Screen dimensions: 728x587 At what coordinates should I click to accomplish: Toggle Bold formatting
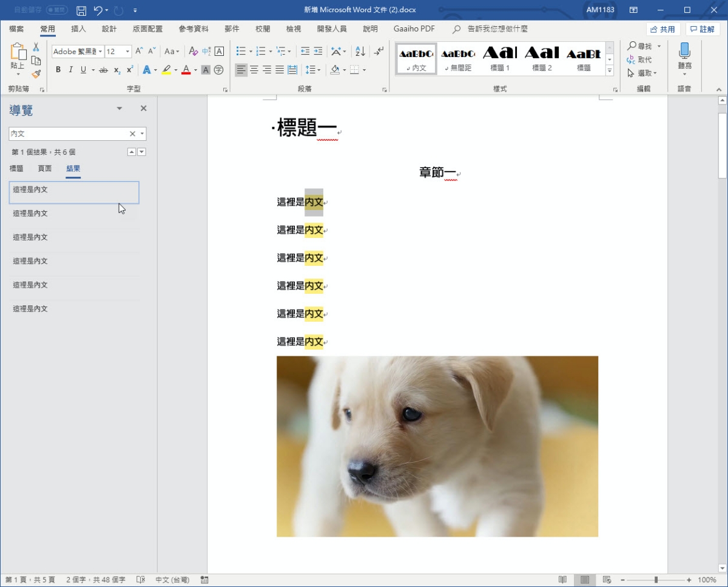(58, 70)
